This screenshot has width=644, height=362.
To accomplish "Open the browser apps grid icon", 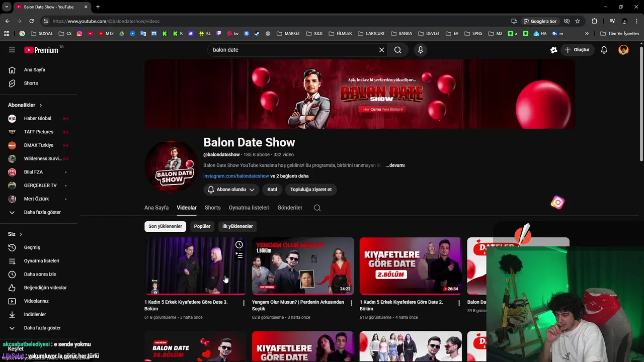I will tap(7, 34).
